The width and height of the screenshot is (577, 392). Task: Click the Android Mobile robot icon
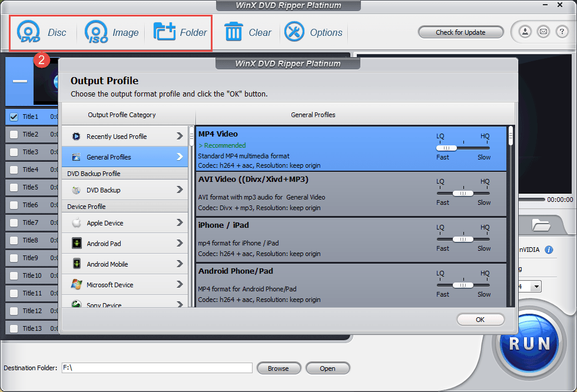pos(77,264)
